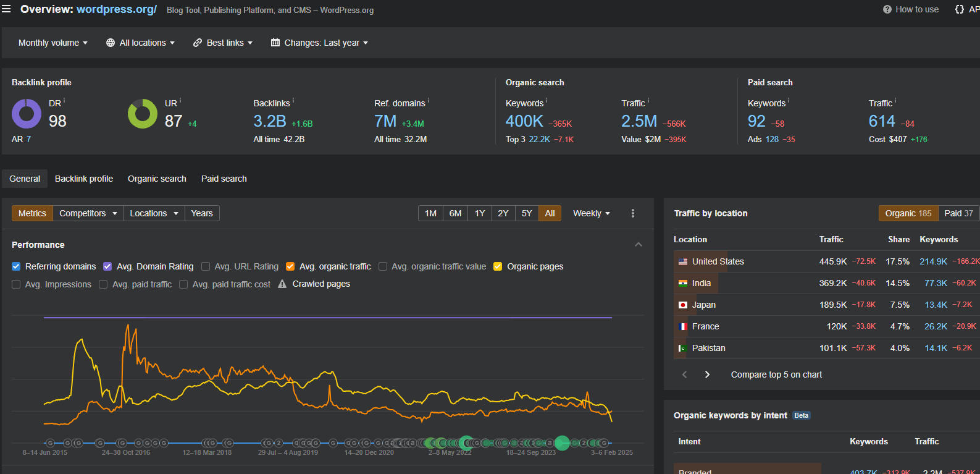Open Weekly granularity dropdown
The width and height of the screenshot is (980, 474).
592,213
